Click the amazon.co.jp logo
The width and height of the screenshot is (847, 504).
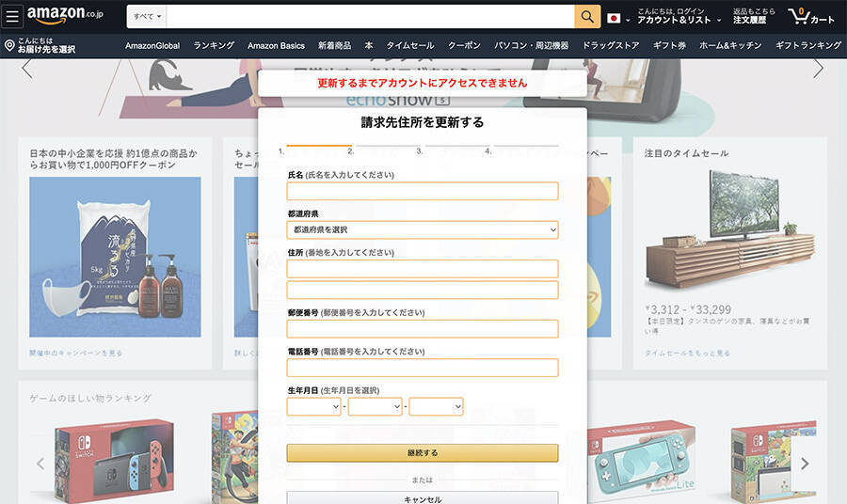point(65,15)
